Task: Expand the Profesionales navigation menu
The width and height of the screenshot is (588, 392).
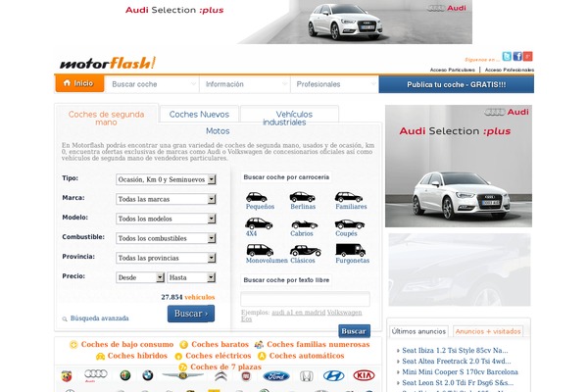Action: [x=334, y=84]
